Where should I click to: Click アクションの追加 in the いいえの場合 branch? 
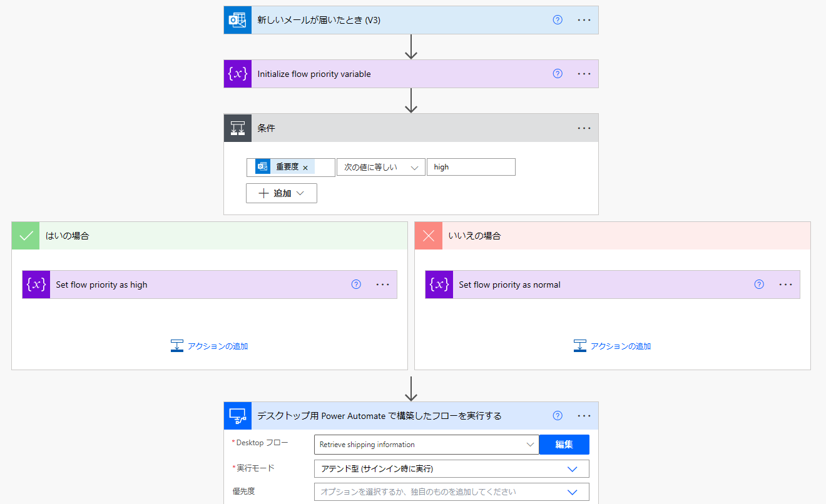[x=613, y=346]
